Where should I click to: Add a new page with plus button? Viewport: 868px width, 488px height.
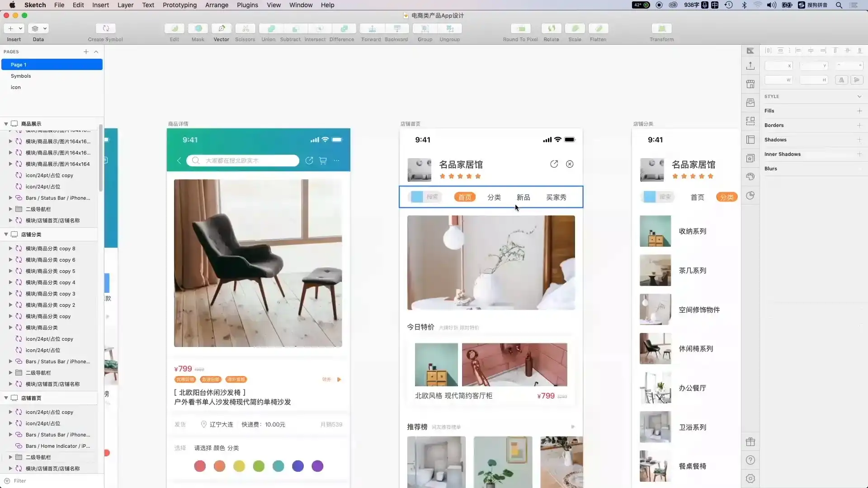tap(86, 52)
